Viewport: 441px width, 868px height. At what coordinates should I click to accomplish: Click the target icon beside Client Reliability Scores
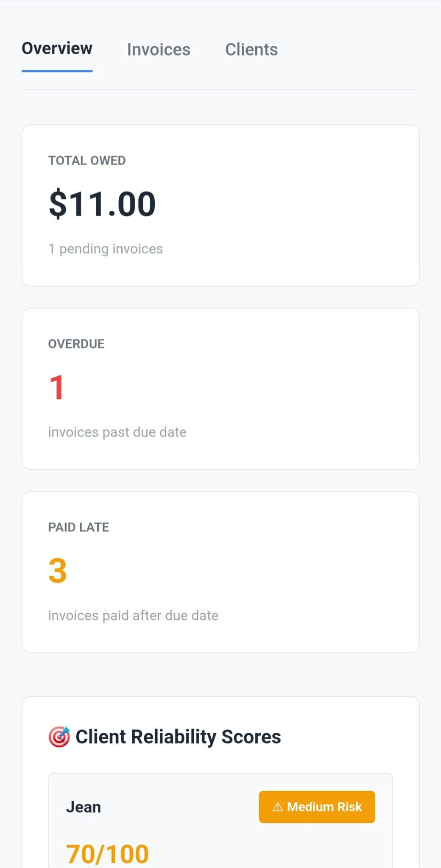(x=59, y=736)
